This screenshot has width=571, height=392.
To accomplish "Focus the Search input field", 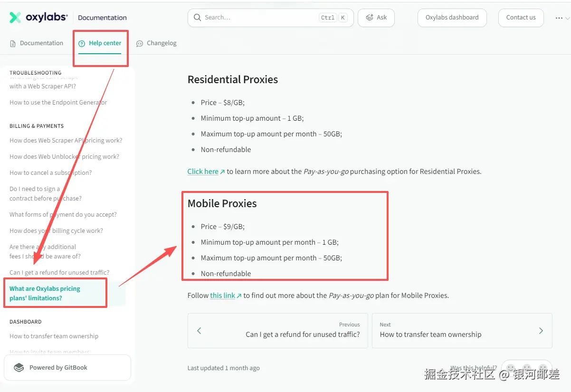I will (261, 18).
